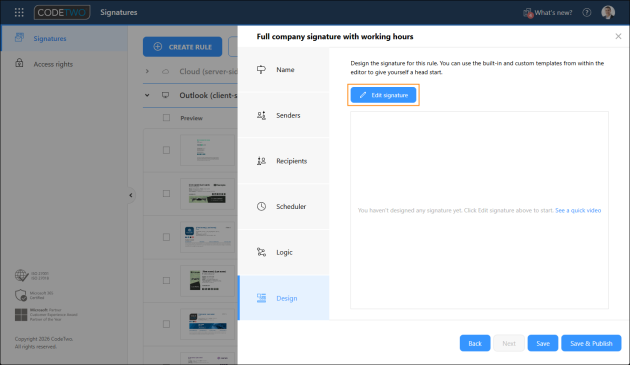Click the cloud icon beside Cloud group
This screenshot has height=365, width=630.
(x=165, y=72)
